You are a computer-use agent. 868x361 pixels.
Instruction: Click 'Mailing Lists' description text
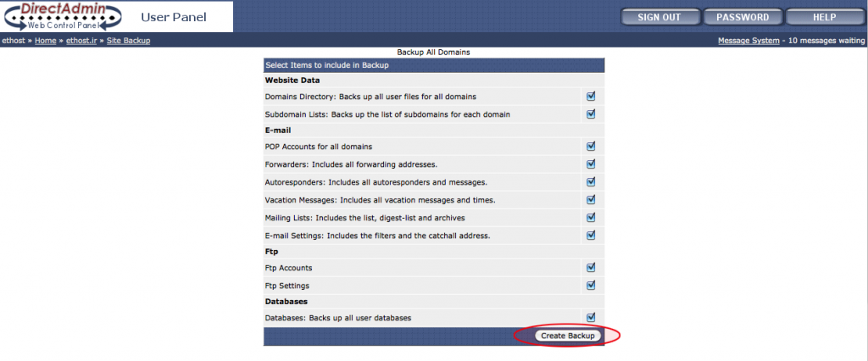pos(364,218)
